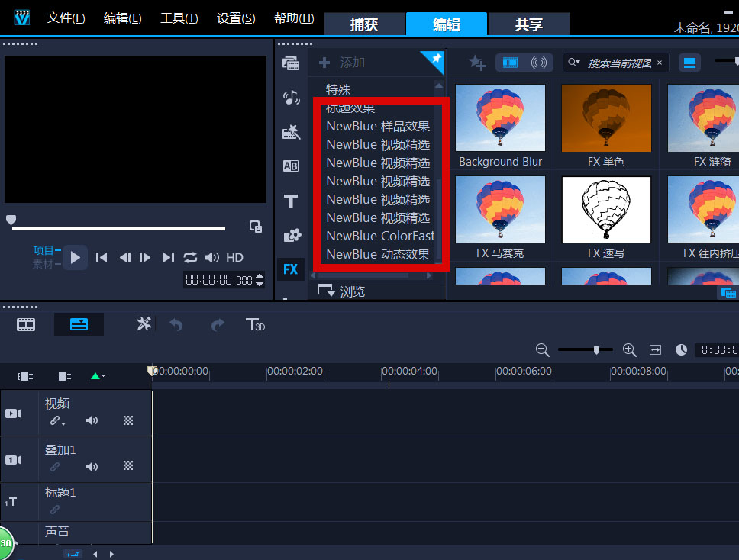Screen dimensions: 739x560
Task: Toggle repeat playback
Action: pyautogui.click(x=190, y=258)
